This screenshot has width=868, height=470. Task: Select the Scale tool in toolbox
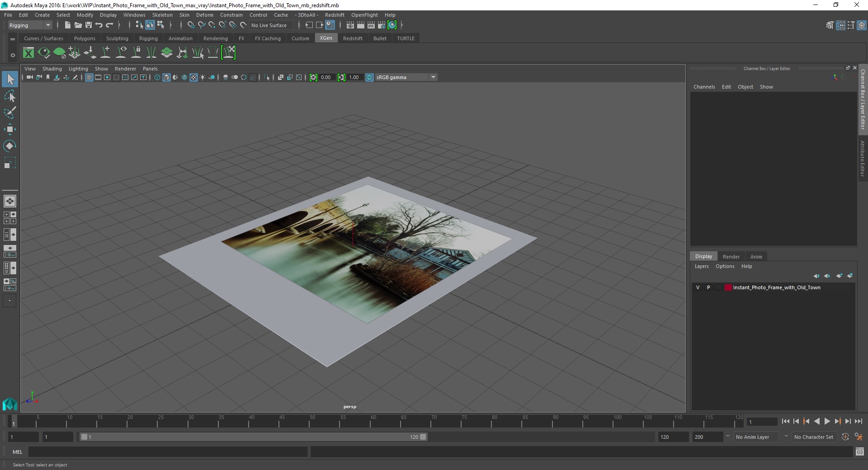tap(10, 162)
